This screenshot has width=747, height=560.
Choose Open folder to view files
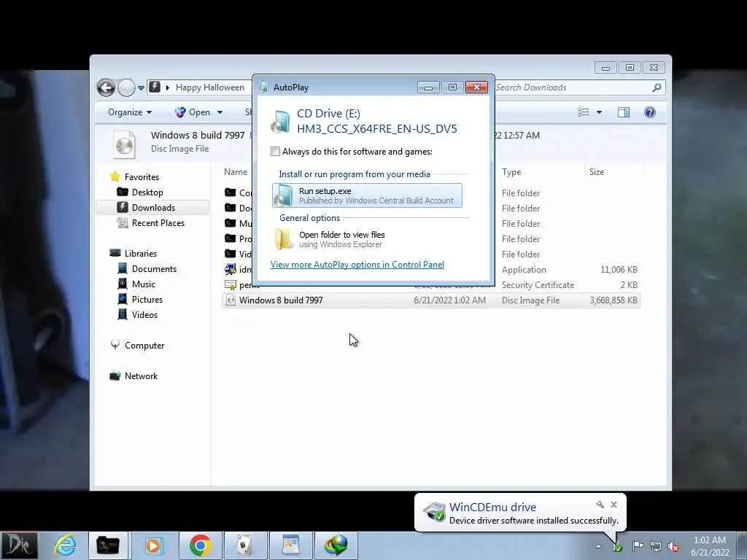click(367, 239)
